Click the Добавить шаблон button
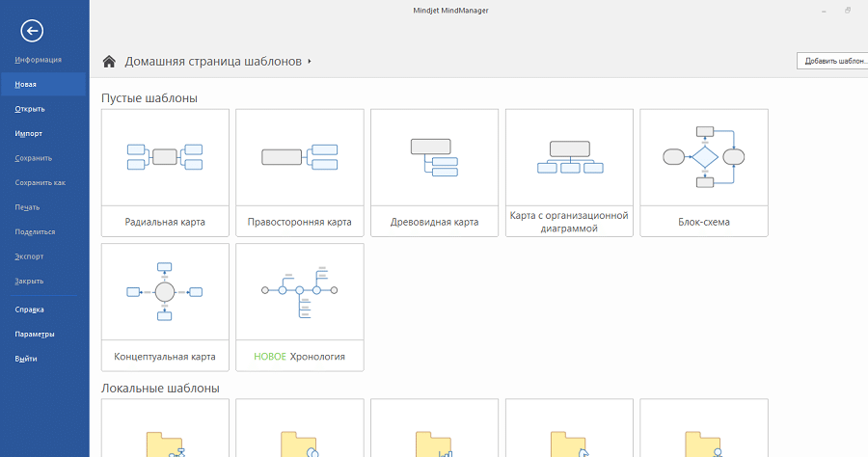Image resolution: width=868 pixels, height=457 pixels. pos(832,61)
